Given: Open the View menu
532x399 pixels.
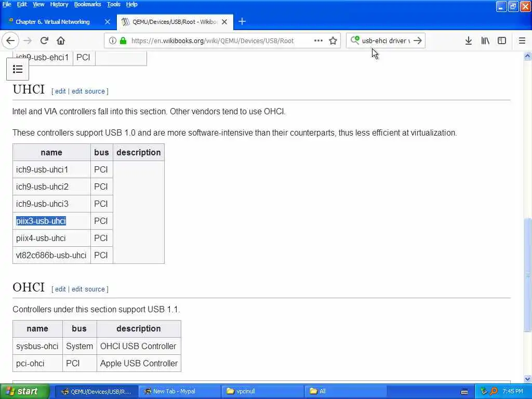Looking at the screenshot, I should [x=38, y=4].
